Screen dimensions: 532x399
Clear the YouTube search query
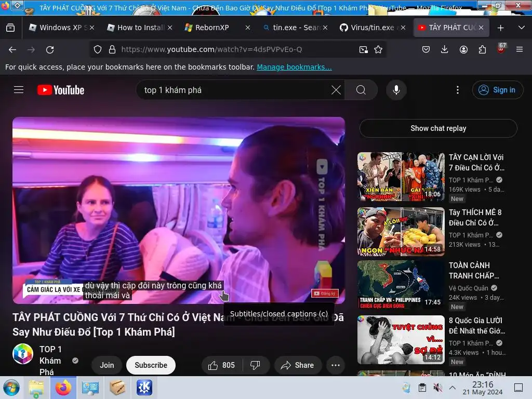336,90
